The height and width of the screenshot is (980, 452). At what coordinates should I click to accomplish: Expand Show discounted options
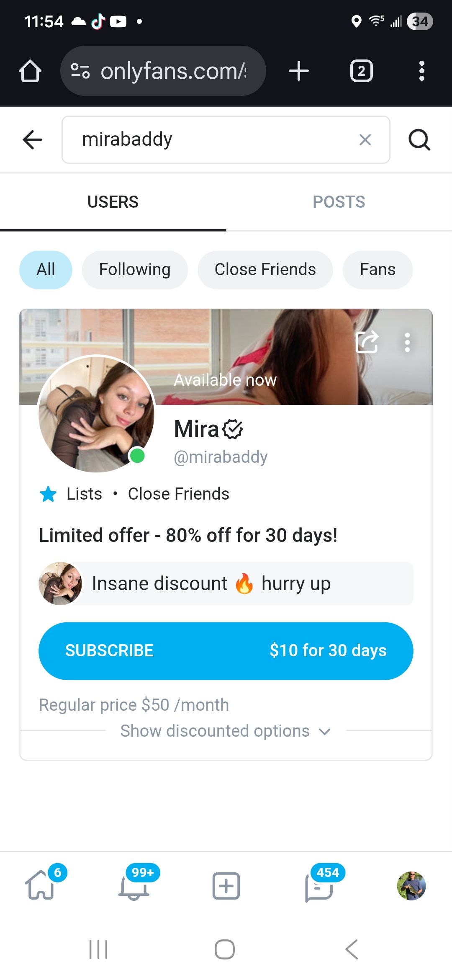coord(226,731)
